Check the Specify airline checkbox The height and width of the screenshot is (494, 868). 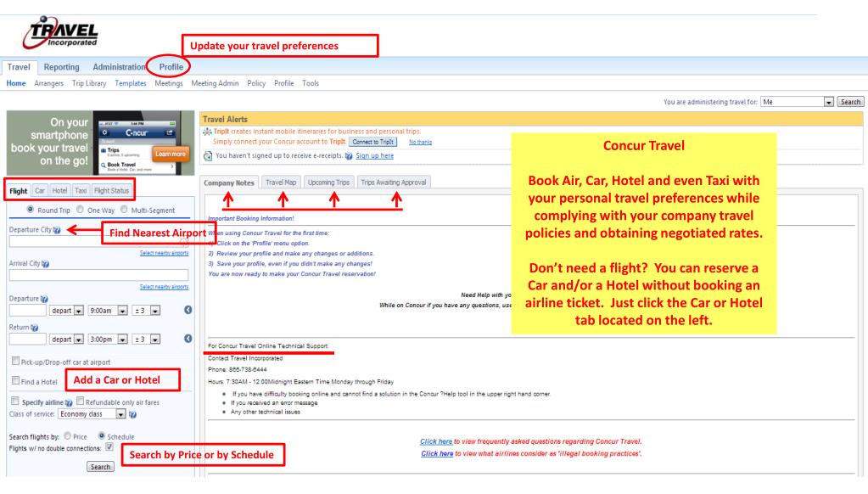pos(15,401)
